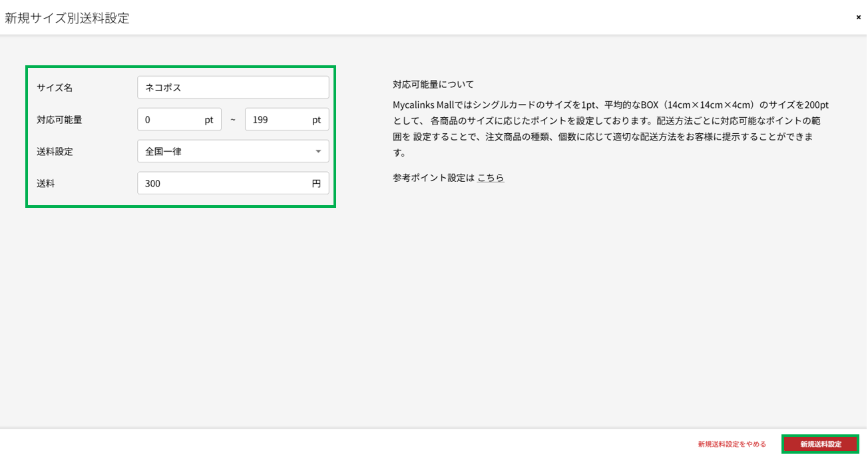Click the 円 unit in the 送料 field

[316, 183]
